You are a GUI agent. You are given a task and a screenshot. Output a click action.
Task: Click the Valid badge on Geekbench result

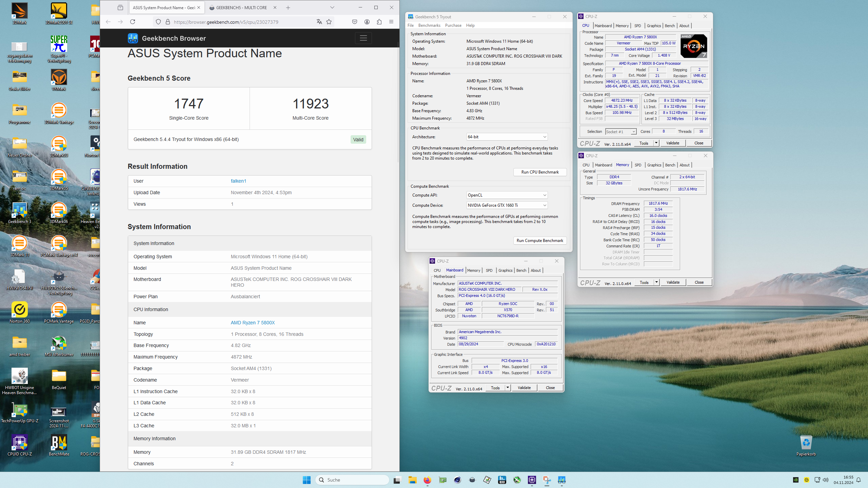click(x=358, y=139)
